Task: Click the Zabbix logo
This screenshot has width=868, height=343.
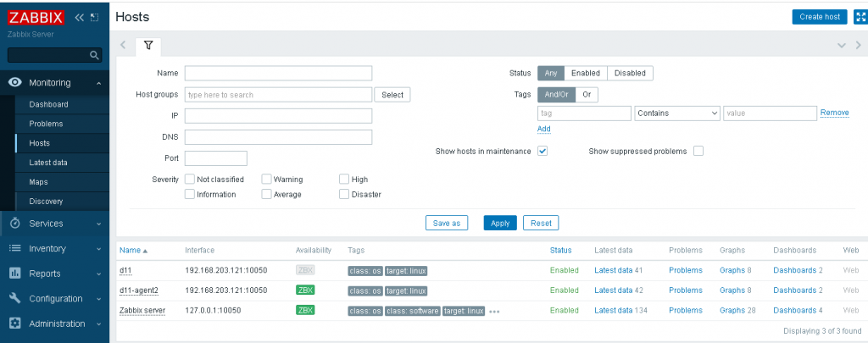Action: (36, 17)
